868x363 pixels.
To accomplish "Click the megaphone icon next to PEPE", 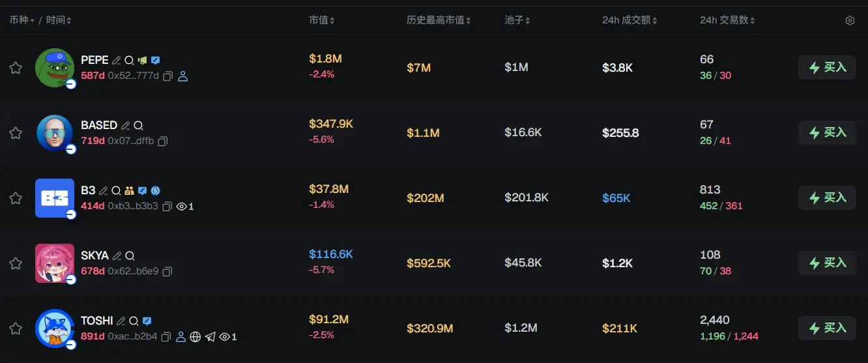I will click(x=143, y=60).
